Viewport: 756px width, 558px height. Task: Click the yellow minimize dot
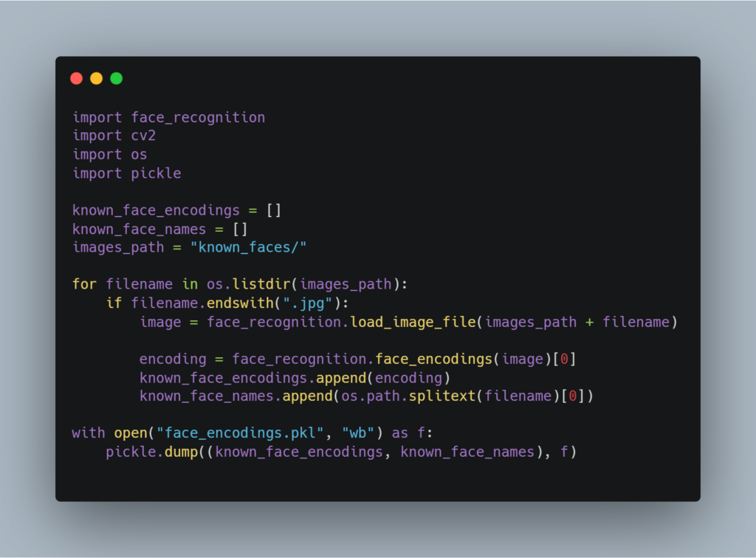click(97, 78)
